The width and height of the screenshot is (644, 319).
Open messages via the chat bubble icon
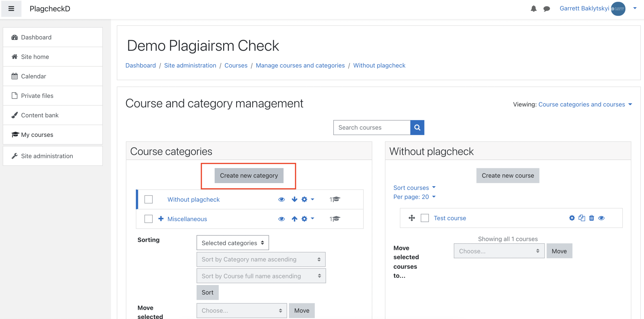pyautogui.click(x=547, y=8)
